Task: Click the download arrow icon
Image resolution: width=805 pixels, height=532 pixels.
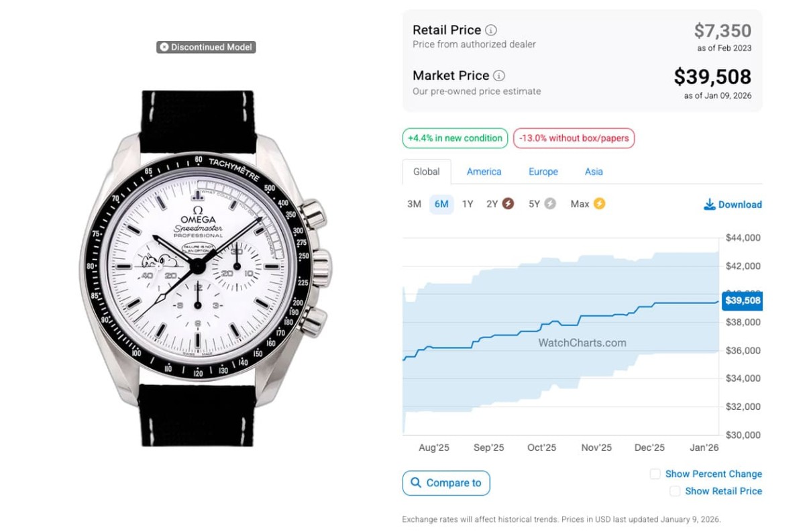Action: 709,205
